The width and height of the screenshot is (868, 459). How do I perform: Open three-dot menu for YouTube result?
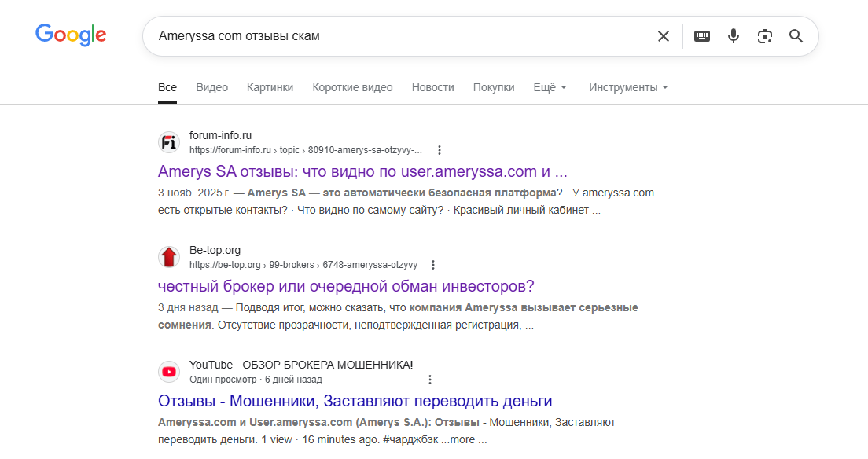[x=429, y=380]
